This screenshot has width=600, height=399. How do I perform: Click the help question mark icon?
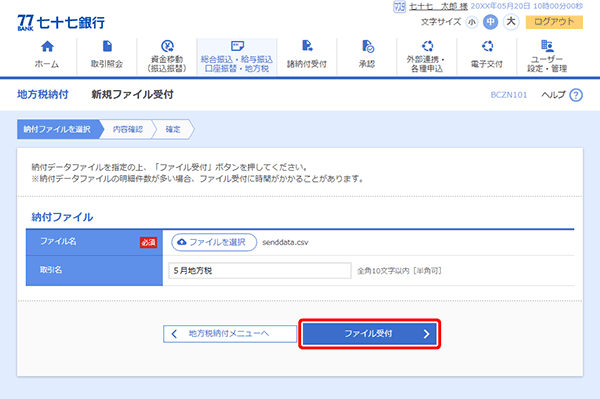coord(576,95)
